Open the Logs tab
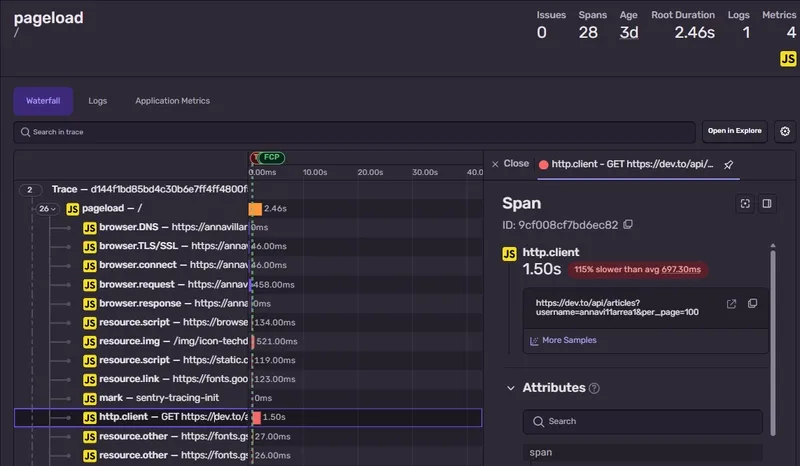The image size is (800, 466). [97, 101]
